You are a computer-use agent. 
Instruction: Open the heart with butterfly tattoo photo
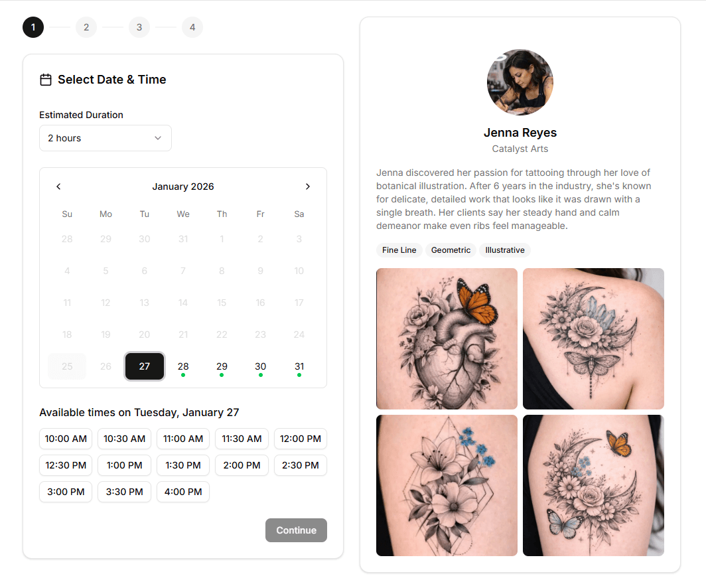tap(447, 338)
